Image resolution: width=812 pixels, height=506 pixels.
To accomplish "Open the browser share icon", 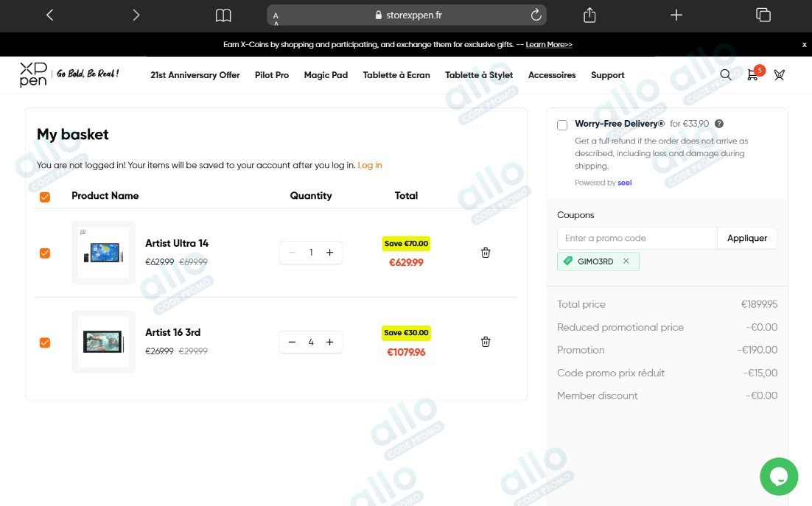I will tap(589, 15).
